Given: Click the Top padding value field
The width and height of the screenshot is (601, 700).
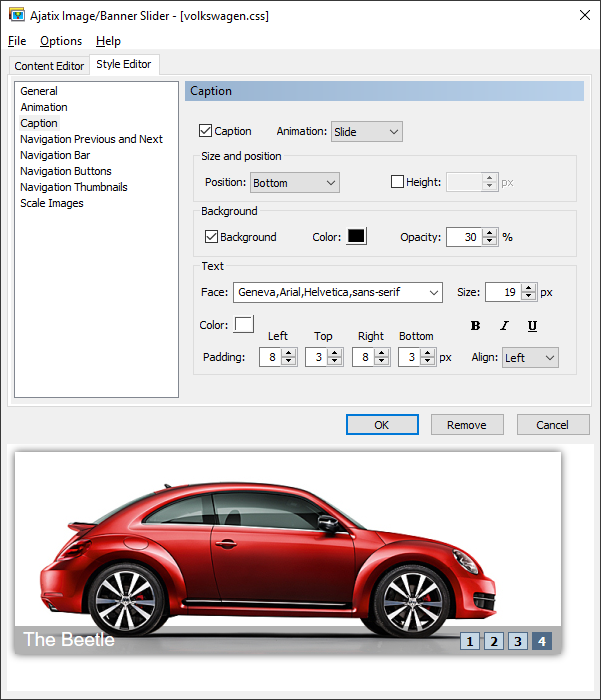Looking at the screenshot, I should coord(317,358).
